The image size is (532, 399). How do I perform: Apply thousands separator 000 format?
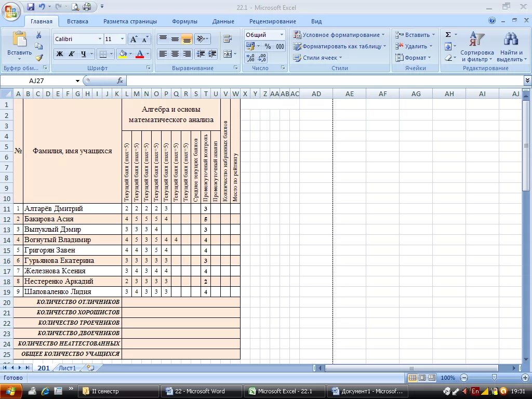pos(280,46)
